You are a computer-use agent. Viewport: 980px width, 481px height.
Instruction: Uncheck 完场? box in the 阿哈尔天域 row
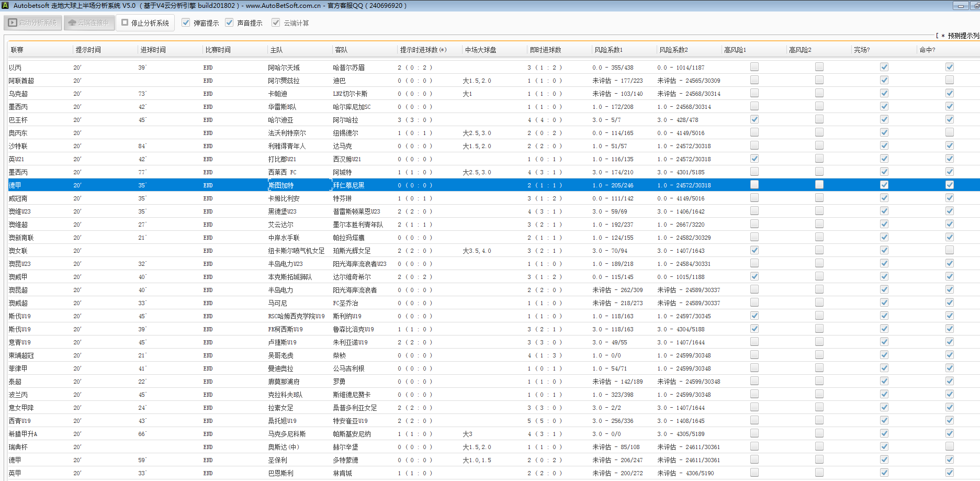(x=884, y=67)
